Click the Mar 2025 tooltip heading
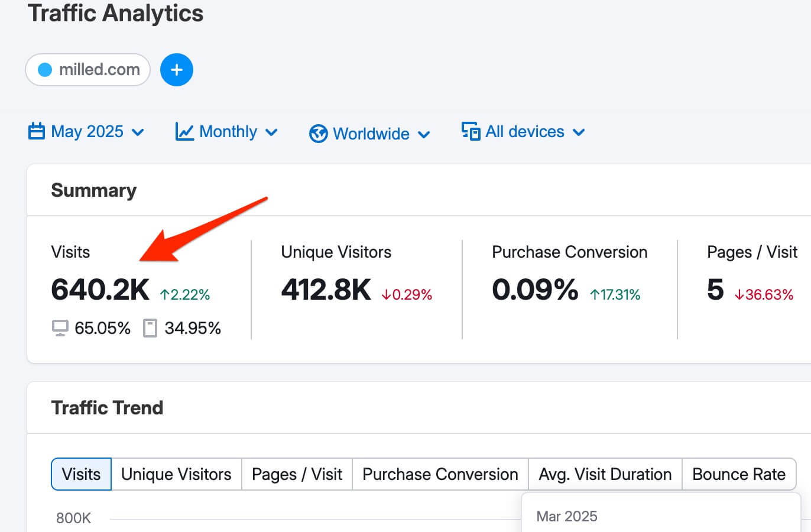This screenshot has height=532, width=811. point(567,516)
